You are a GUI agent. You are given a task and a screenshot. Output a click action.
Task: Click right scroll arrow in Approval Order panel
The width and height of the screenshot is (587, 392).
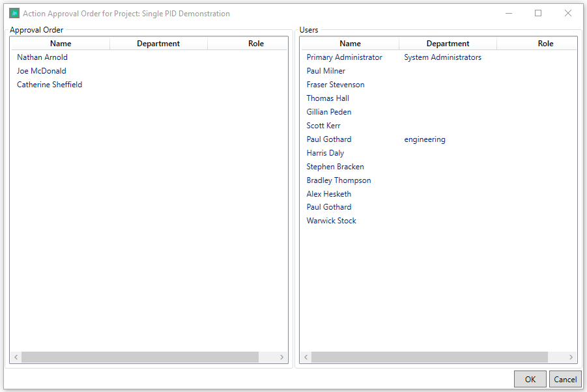(x=281, y=357)
